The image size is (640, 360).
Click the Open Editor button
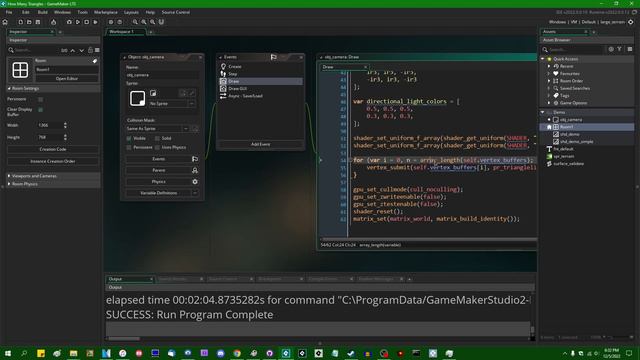(67, 78)
